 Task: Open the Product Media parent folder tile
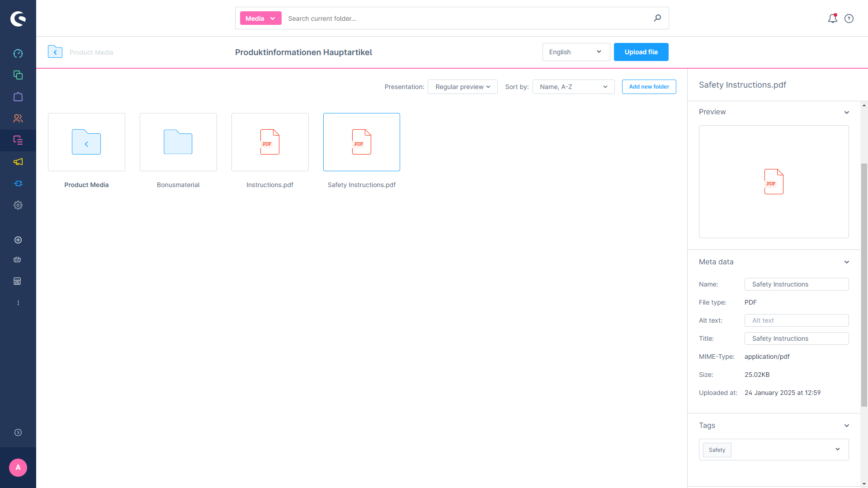pyautogui.click(x=86, y=142)
